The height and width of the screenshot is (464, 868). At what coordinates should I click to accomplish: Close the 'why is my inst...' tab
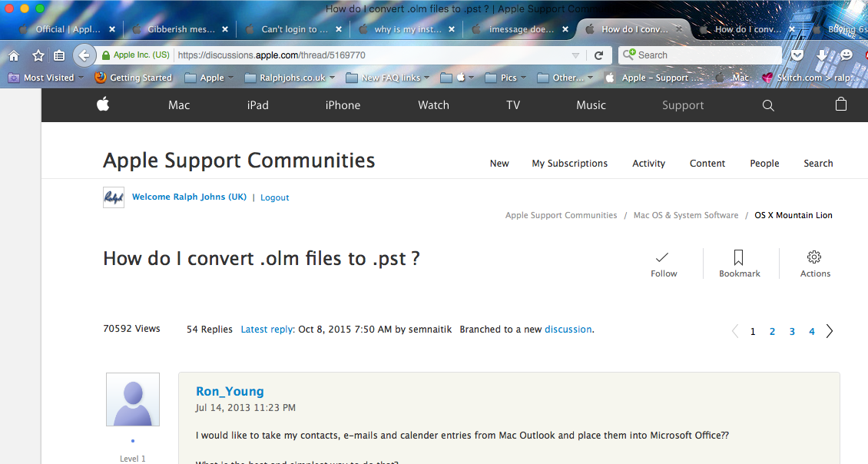tap(452, 29)
